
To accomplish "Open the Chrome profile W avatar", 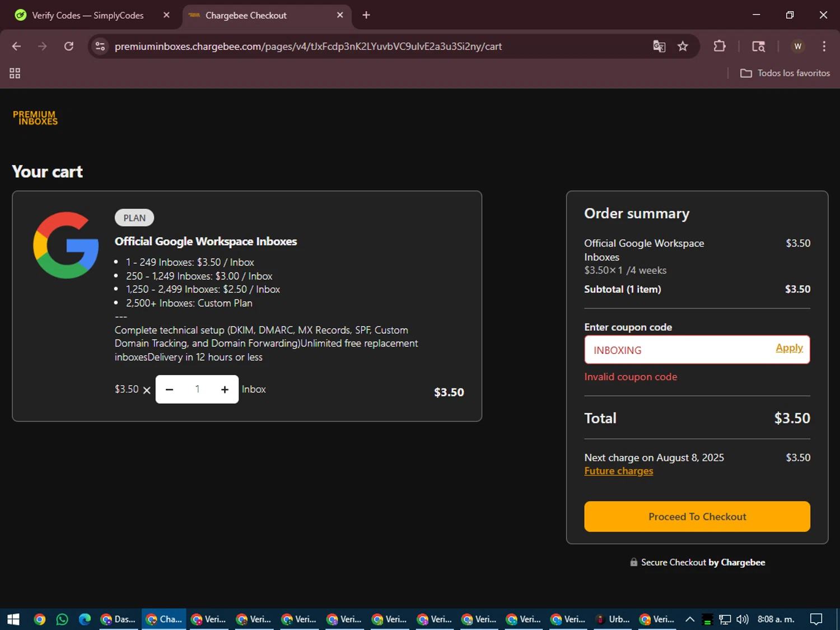I will pos(798,46).
